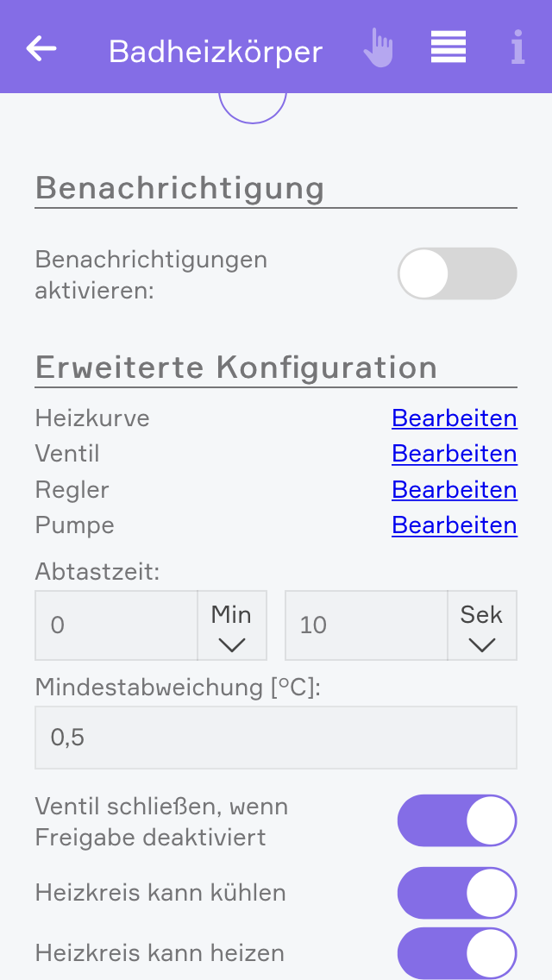Image resolution: width=552 pixels, height=980 pixels.
Task: Open the Sek unit dropdown
Action: coord(481,625)
